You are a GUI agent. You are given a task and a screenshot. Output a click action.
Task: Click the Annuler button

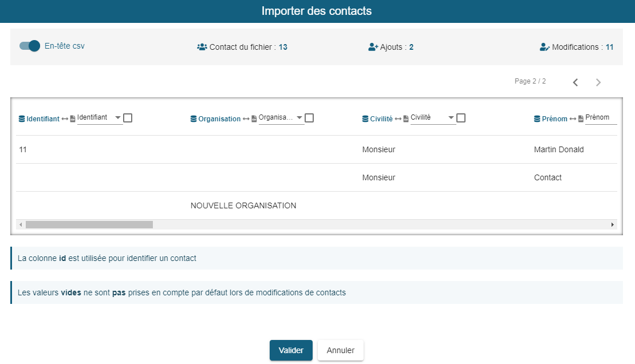[x=341, y=350]
